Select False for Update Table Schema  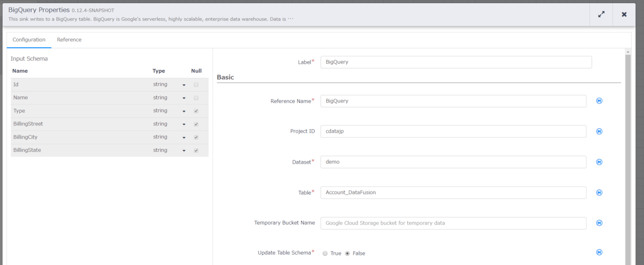coord(347,253)
